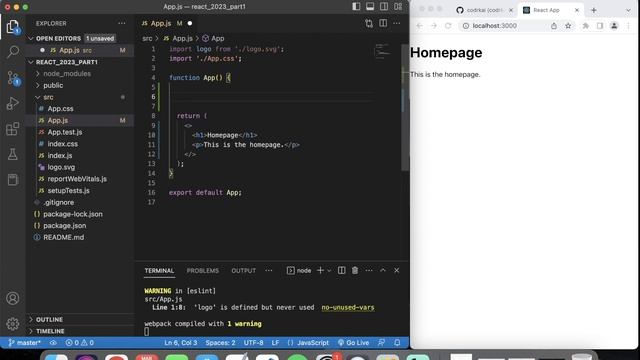This screenshot has width=640, height=360.
Task: Click the open changes icon in editor toolbar
Action: click(369, 23)
